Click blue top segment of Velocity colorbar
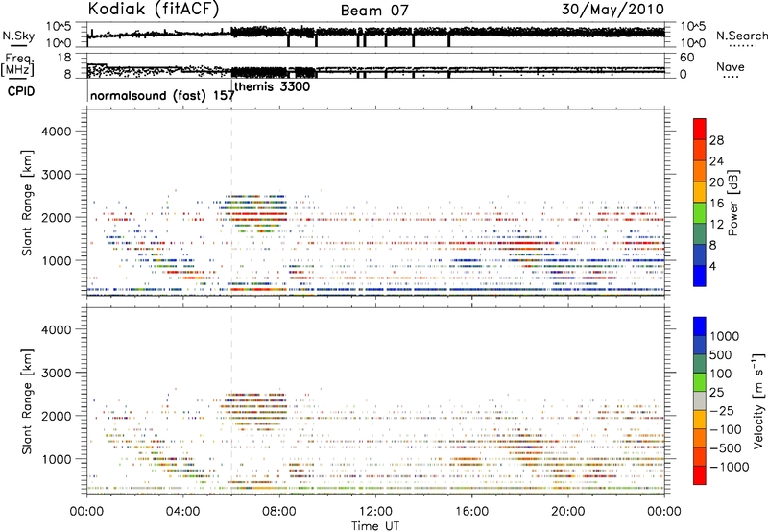This screenshot has height=532, width=768. tap(700, 326)
